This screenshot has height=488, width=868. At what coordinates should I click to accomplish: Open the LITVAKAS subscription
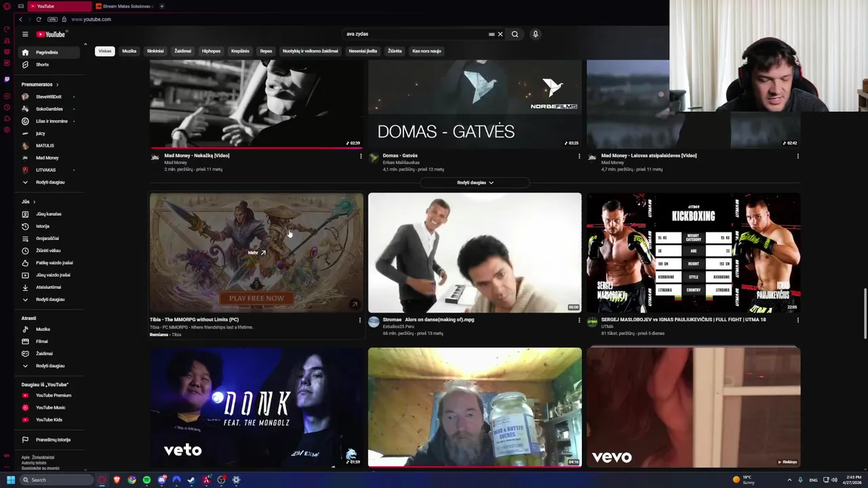point(49,170)
